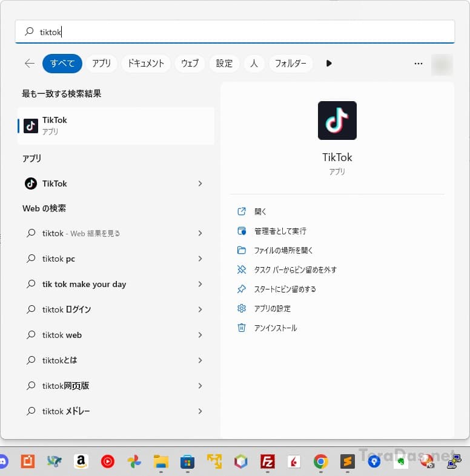Open アプリの設定
The height and width of the screenshot is (476, 470).
(x=272, y=308)
